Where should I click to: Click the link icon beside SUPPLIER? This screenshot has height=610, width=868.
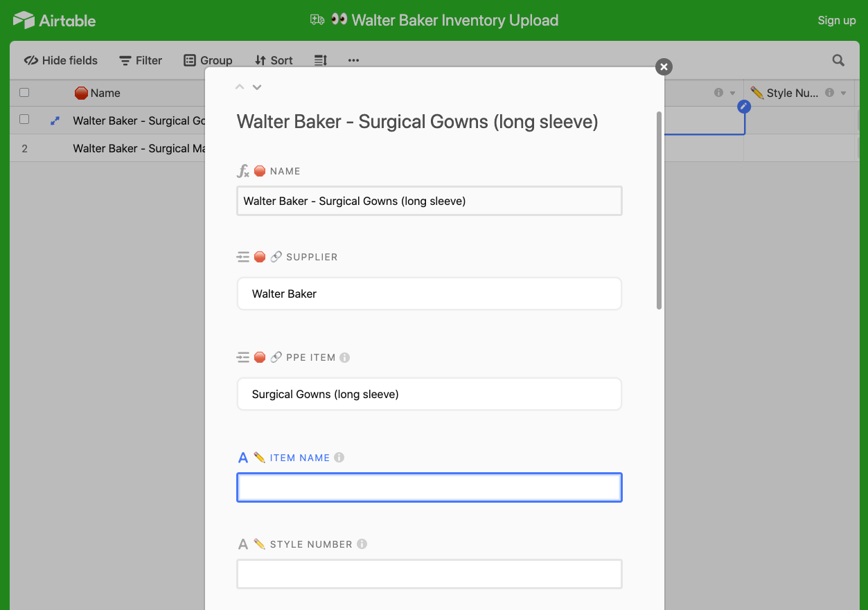(276, 257)
